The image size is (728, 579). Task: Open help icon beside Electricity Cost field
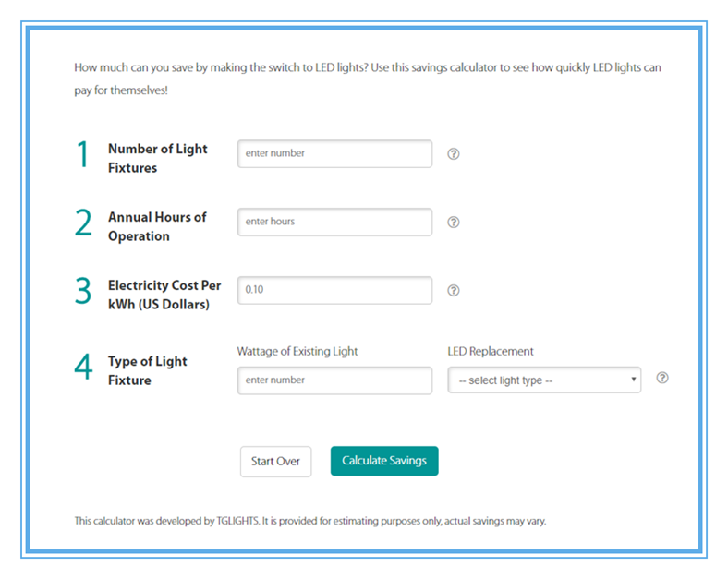(x=453, y=291)
